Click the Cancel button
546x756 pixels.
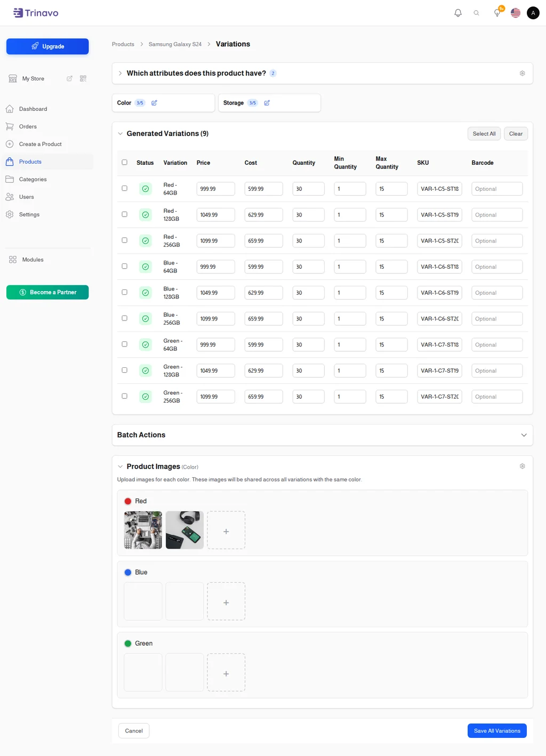point(134,731)
